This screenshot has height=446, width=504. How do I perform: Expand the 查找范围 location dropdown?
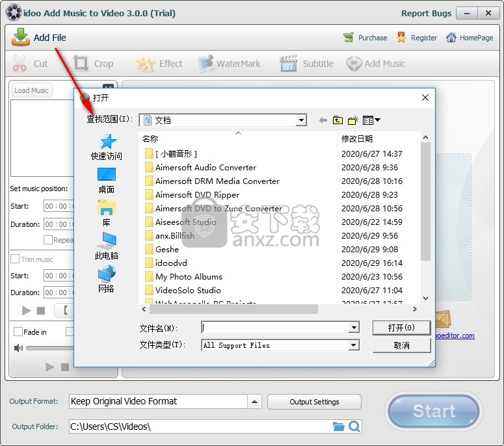point(301,120)
